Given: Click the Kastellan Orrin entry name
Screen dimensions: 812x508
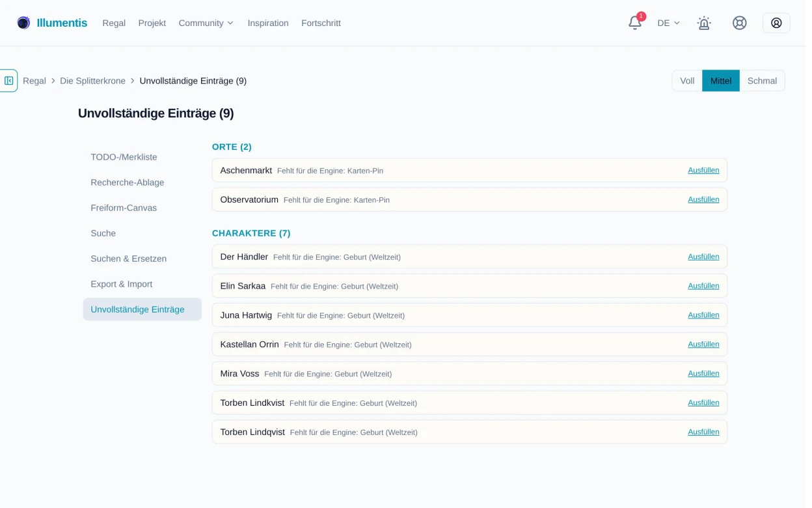Looking at the screenshot, I should (249, 344).
